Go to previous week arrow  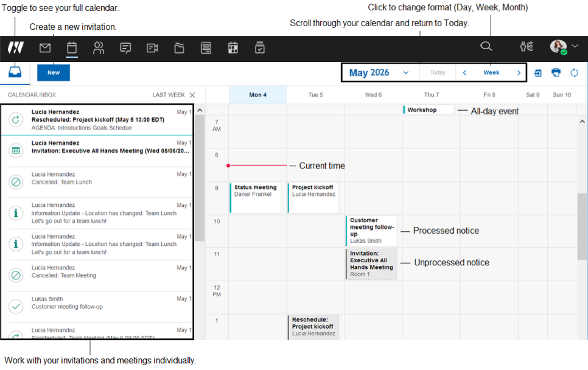pyautogui.click(x=464, y=73)
